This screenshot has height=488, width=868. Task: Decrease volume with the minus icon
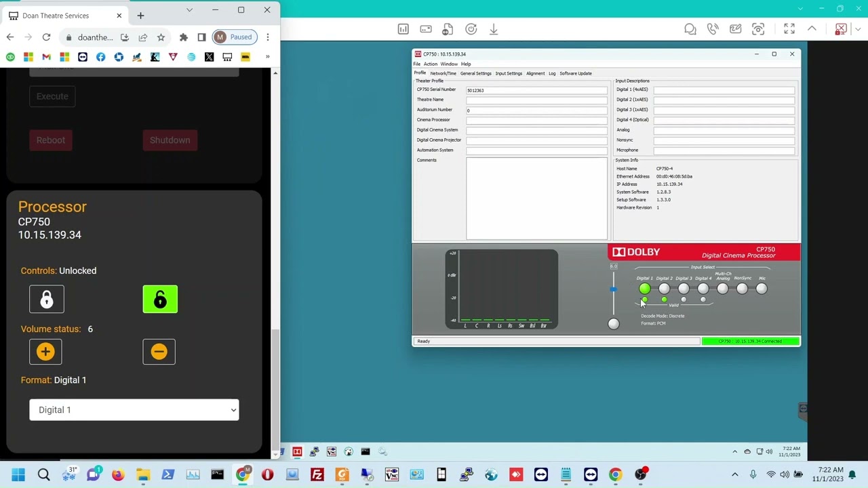[159, 351]
